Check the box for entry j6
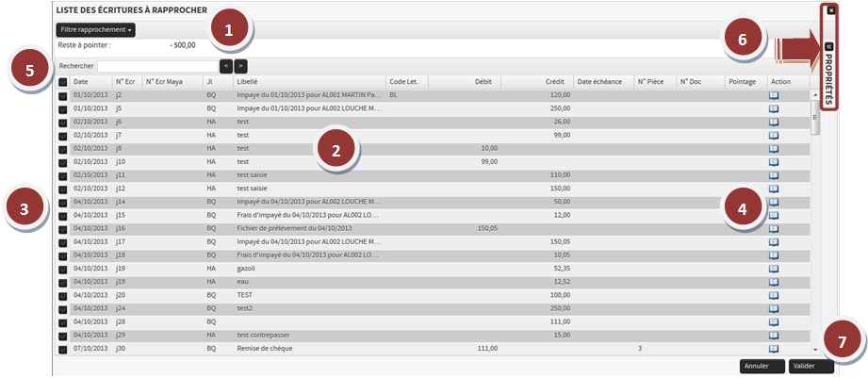Viewport: 868px width, 378px height. pos(63,123)
